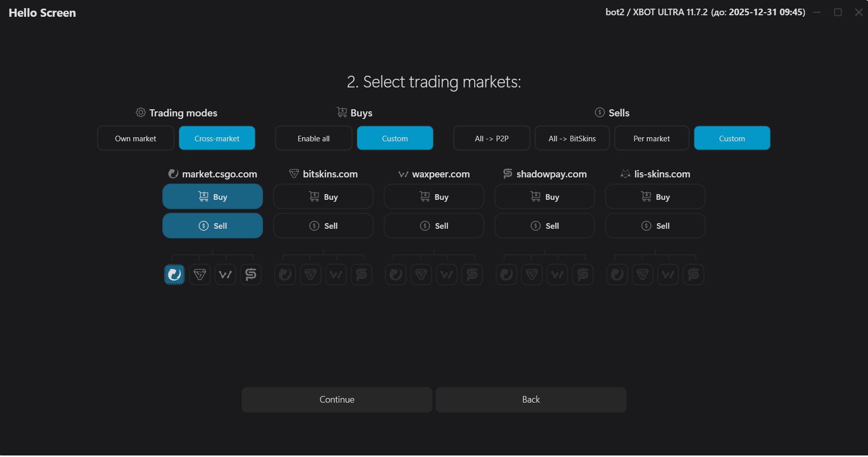Viewport: 868px width, 457px height.
Task: Pick the market.csgo icon under shadowpay.com column
Action: point(506,275)
